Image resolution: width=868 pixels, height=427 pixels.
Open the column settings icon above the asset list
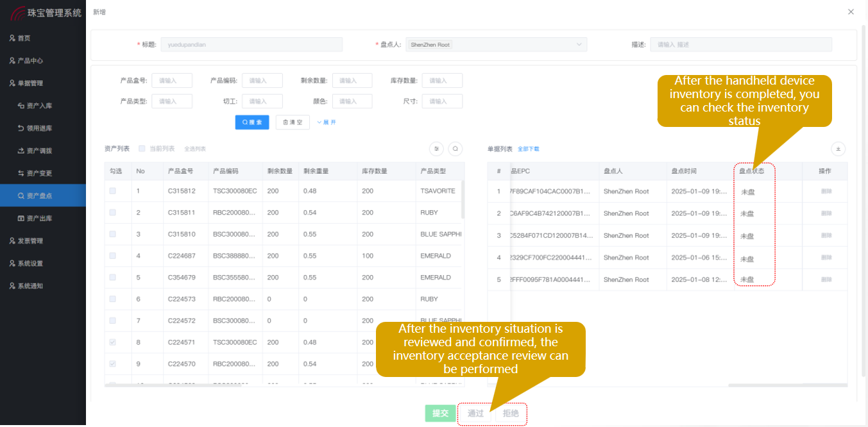(436, 148)
